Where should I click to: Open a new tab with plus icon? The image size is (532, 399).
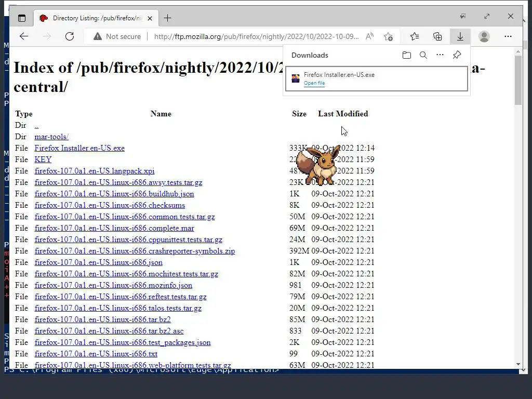(x=168, y=18)
